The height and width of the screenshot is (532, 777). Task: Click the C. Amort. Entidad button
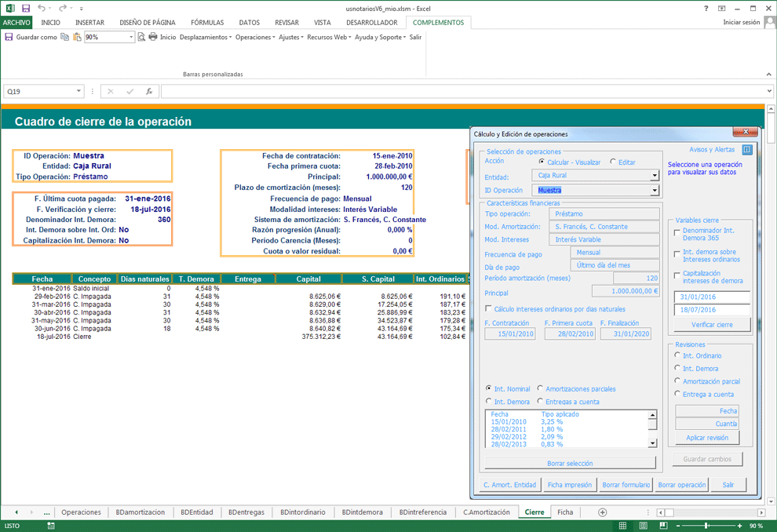[510, 485]
